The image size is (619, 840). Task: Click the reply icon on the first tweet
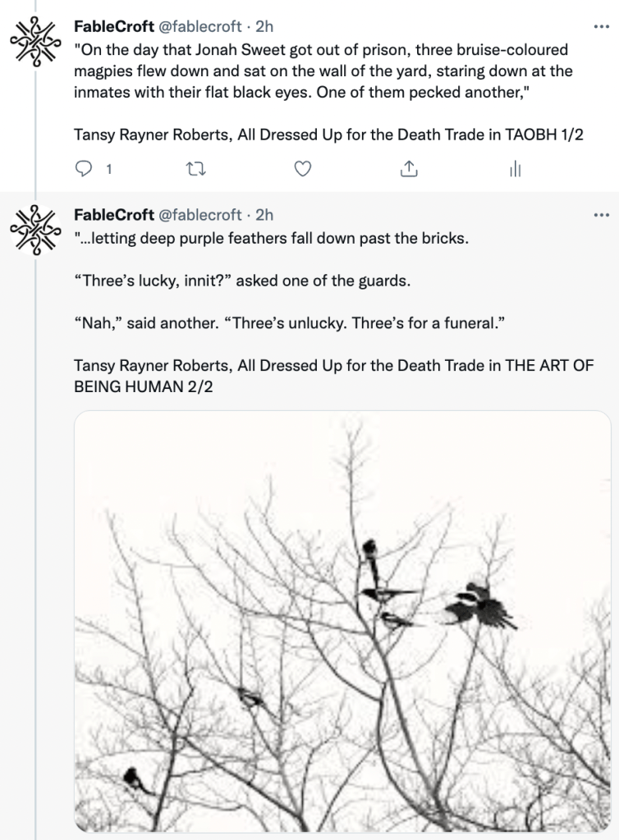[x=83, y=169]
